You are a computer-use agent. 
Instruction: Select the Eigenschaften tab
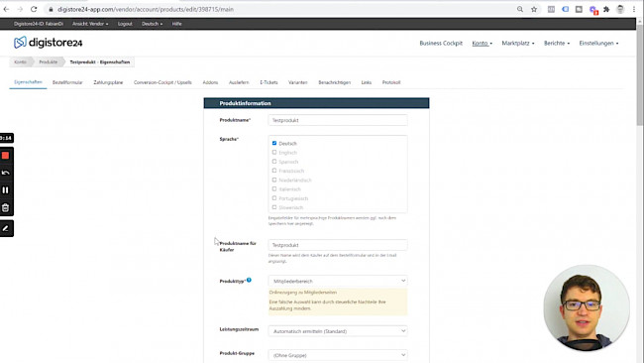(x=28, y=82)
